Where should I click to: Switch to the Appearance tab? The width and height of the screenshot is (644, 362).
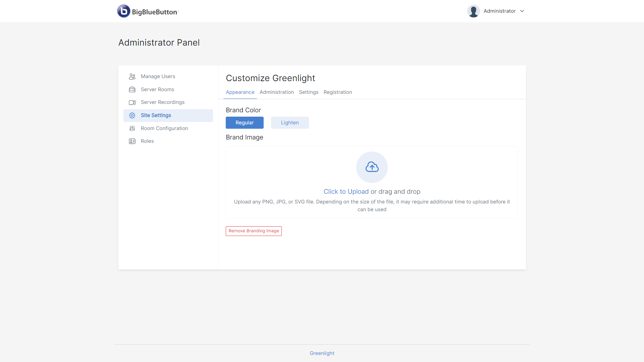click(x=240, y=92)
